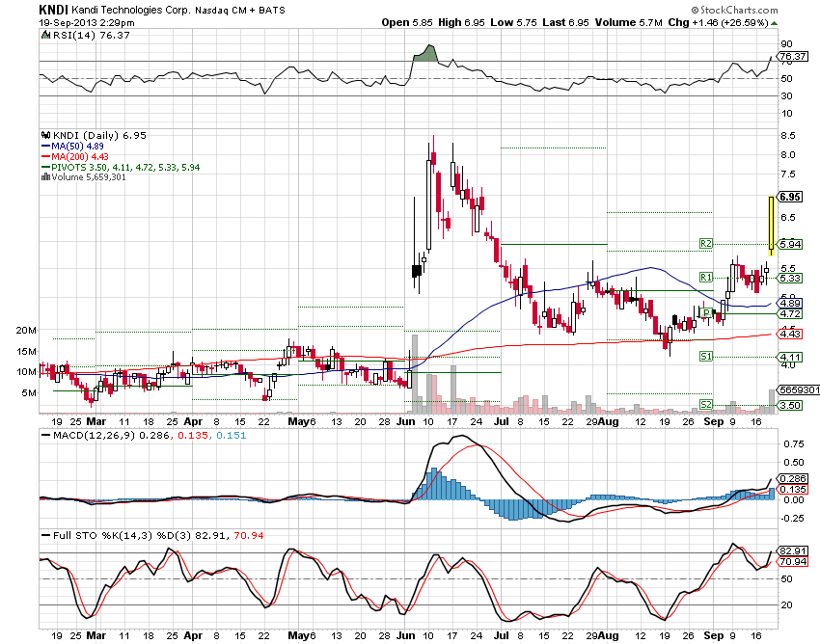Click the 4.11 pivot price tag
This screenshot has width=820, height=644.
[x=790, y=358]
